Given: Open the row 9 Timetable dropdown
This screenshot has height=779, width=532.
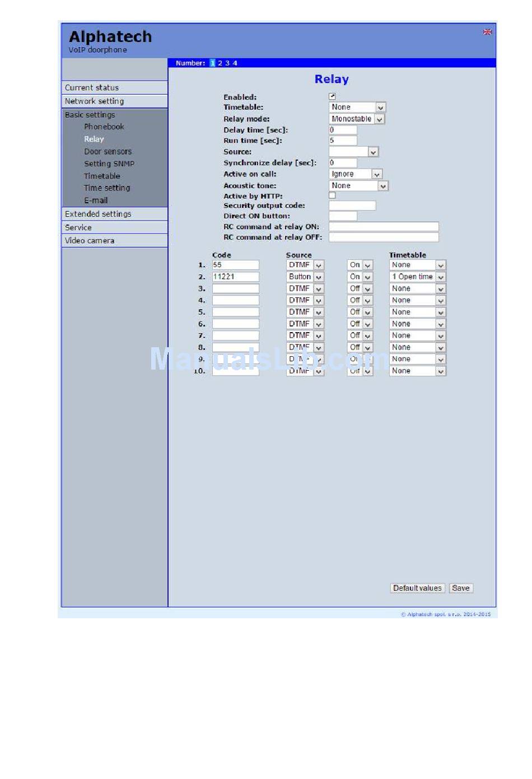Looking at the screenshot, I should (418, 359).
